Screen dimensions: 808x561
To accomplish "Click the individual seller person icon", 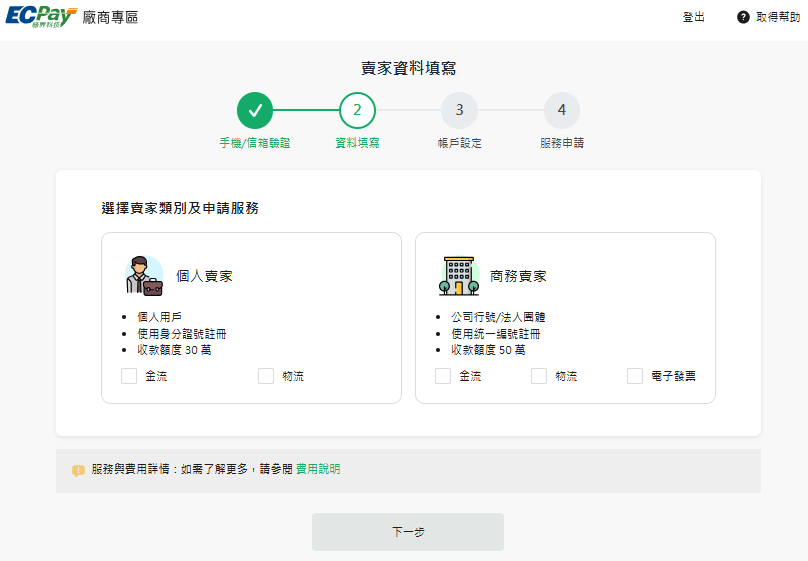I will (x=144, y=276).
